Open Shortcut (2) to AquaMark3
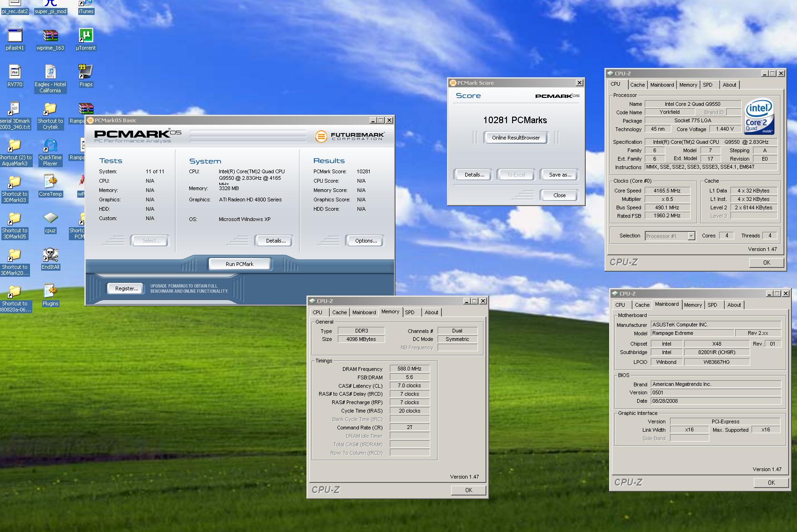797x532 pixels. pyautogui.click(x=15, y=152)
